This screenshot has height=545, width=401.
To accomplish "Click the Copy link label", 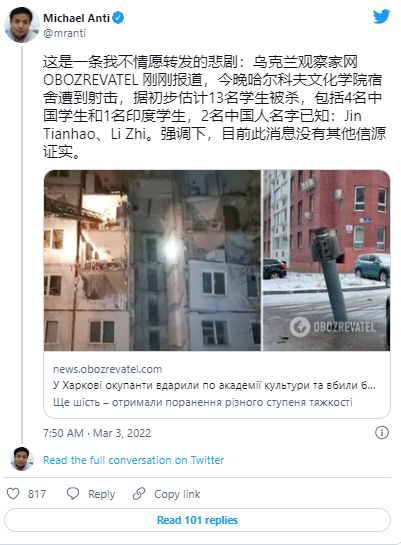I will click(177, 494).
